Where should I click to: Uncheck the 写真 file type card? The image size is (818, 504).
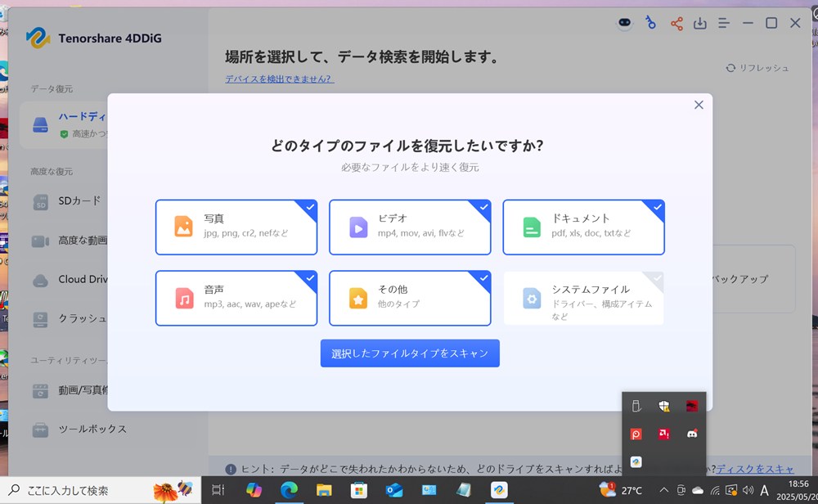coord(236,227)
